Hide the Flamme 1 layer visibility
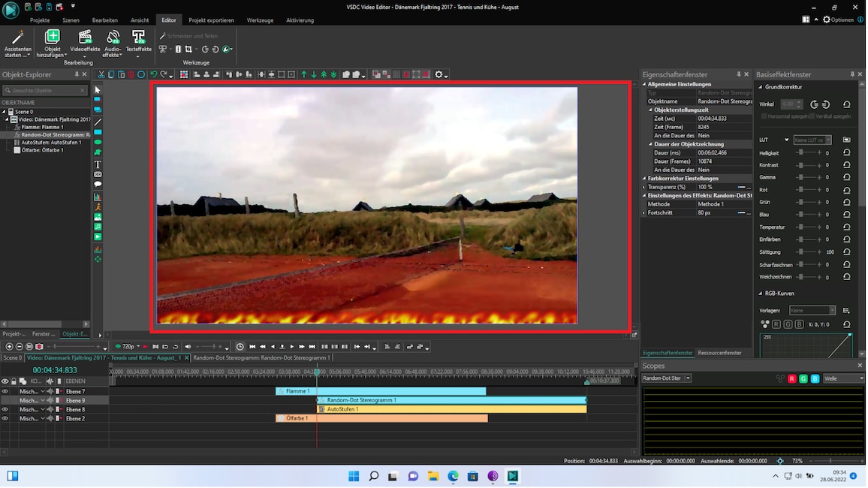Screen dimensions: 868x488 [x=5, y=391]
